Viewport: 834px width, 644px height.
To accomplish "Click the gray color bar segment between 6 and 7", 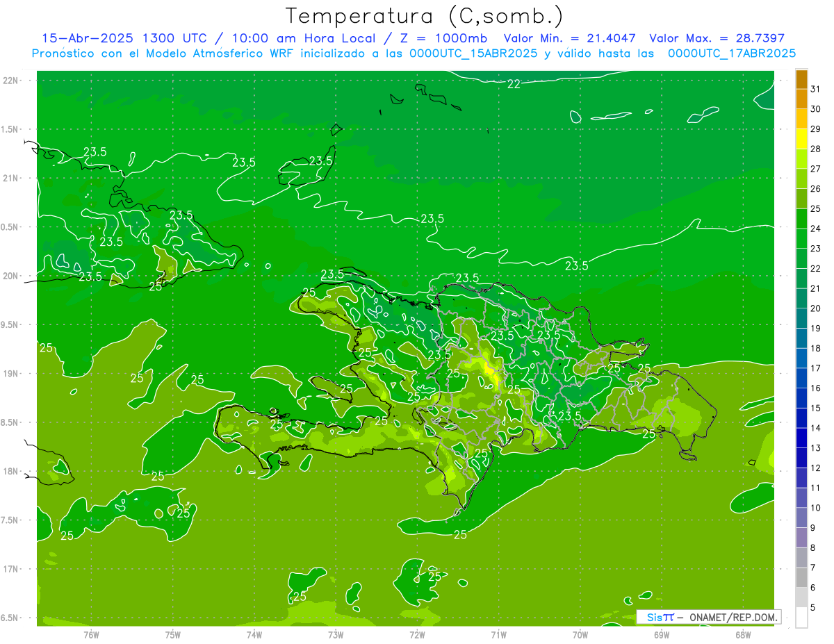I will point(801,577).
